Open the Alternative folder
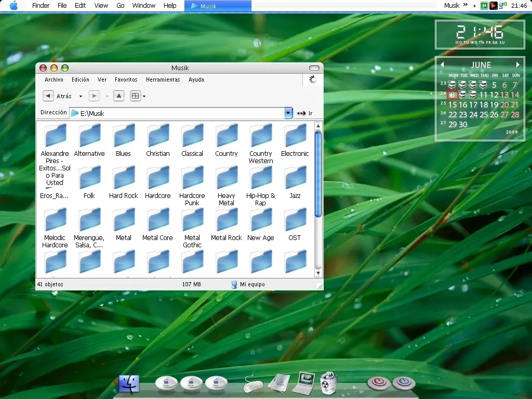This screenshot has width=532, height=399. pos(89,140)
